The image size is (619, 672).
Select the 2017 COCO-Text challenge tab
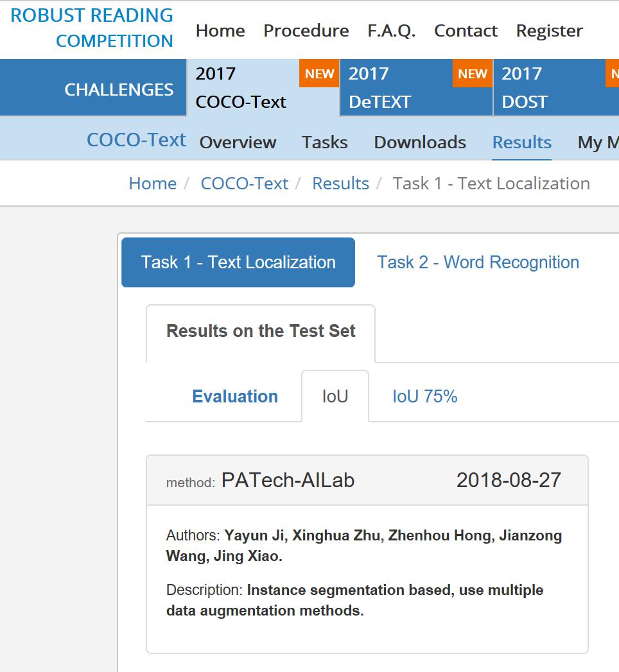(241, 88)
